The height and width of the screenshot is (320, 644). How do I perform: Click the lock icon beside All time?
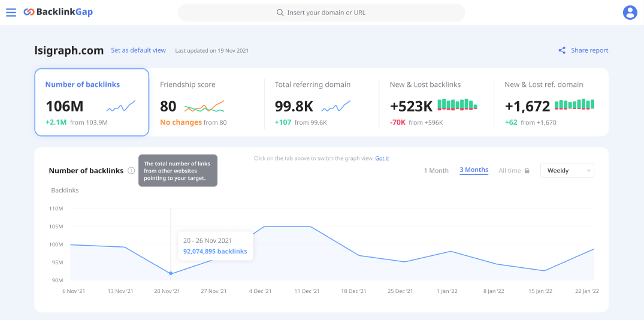pos(527,170)
